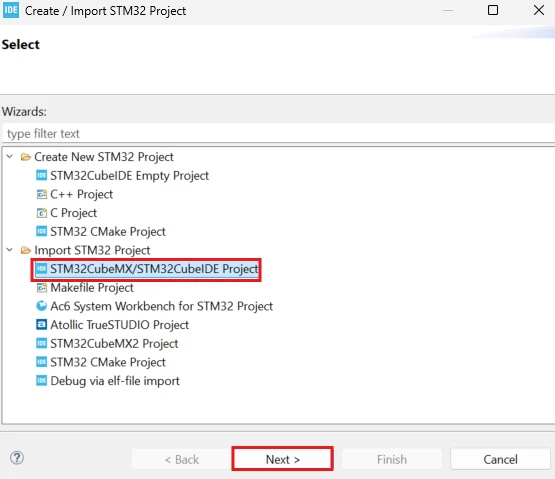Collapse the Create New STM32 Project group

click(10, 156)
